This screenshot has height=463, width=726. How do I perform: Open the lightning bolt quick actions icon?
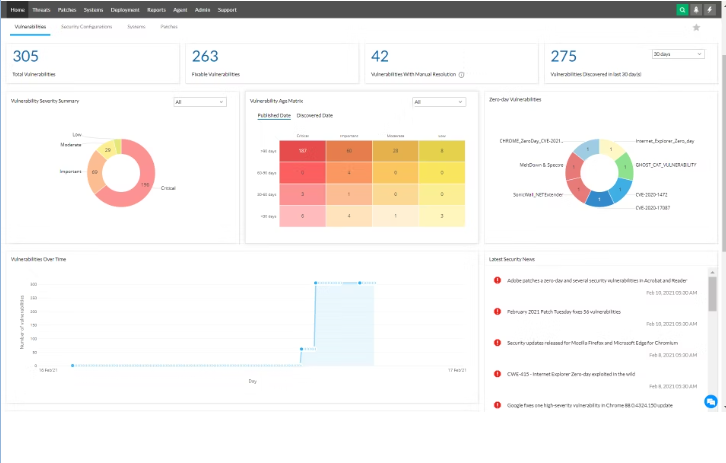click(709, 9)
